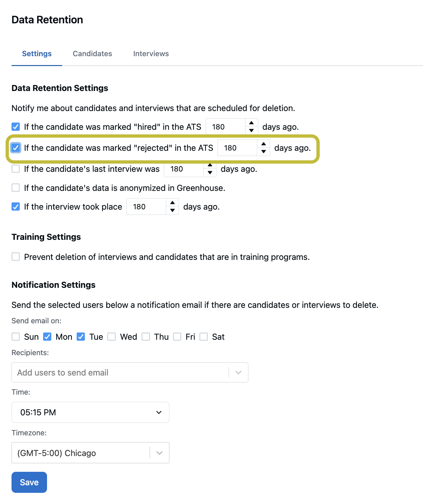Decrease interview took place days down arrow

point(172,210)
